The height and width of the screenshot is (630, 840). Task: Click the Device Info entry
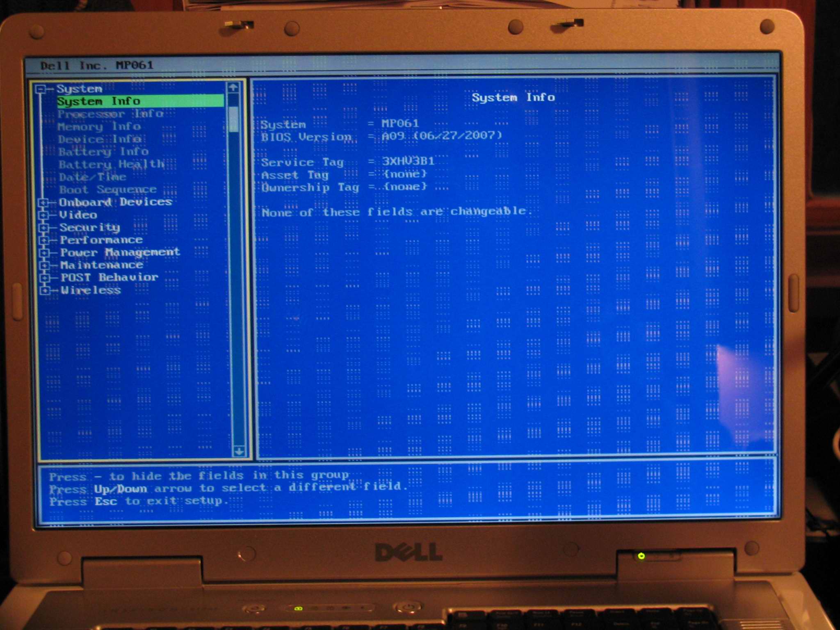coord(100,139)
